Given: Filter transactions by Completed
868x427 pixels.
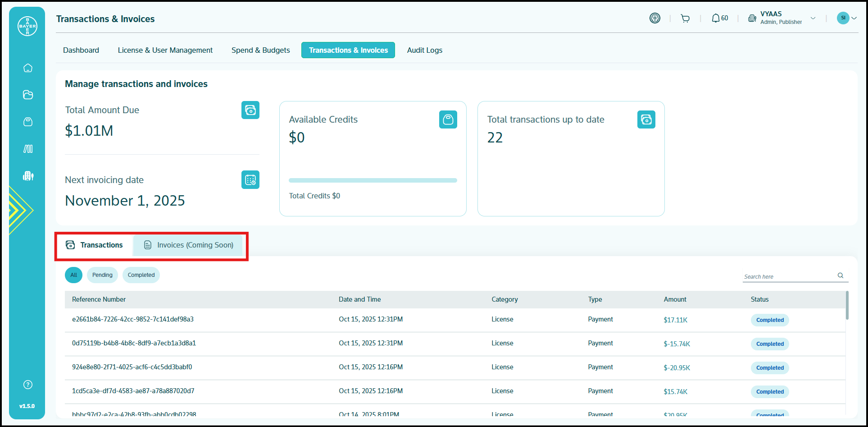Looking at the screenshot, I should coord(141,275).
